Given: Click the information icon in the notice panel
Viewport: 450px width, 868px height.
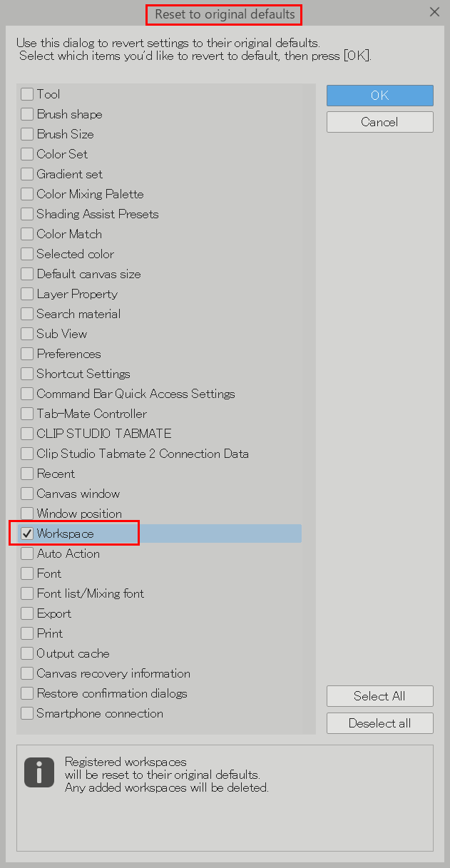Looking at the screenshot, I should click(39, 772).
